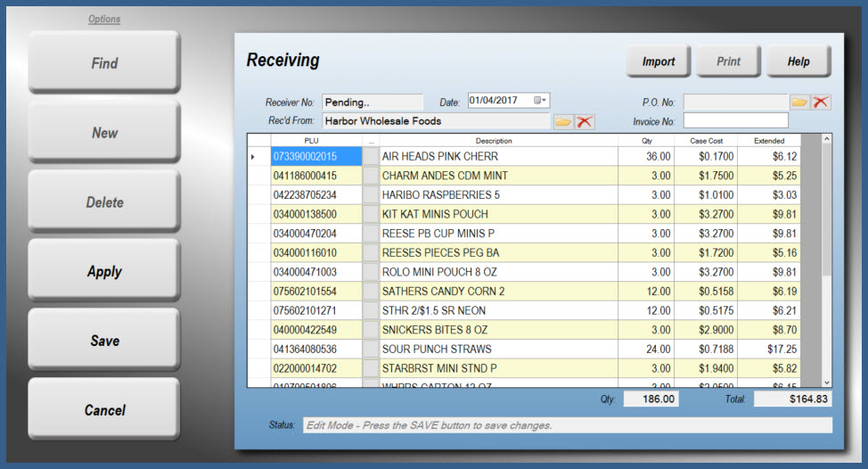
Task: Click description SATHERS CANDY CORN 2
Action: (x=499, y=292)
